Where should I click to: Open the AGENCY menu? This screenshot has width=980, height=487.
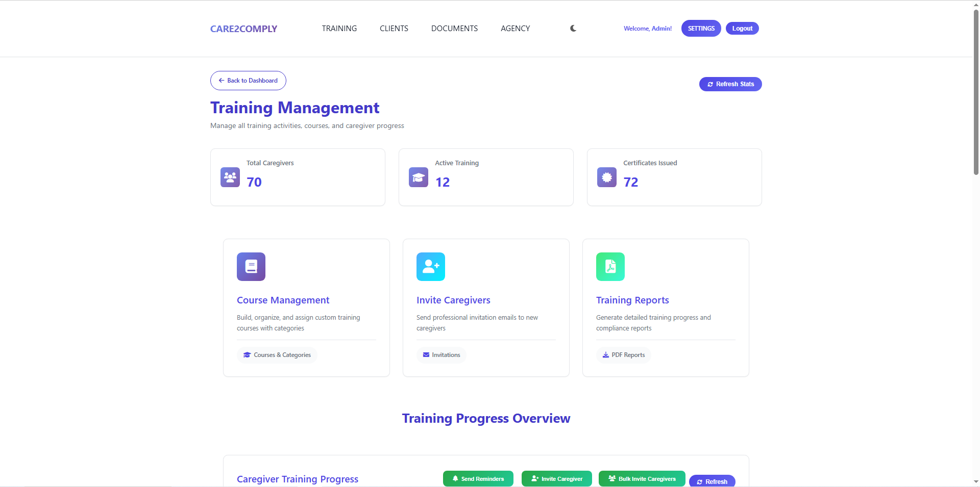coord(515,29)
